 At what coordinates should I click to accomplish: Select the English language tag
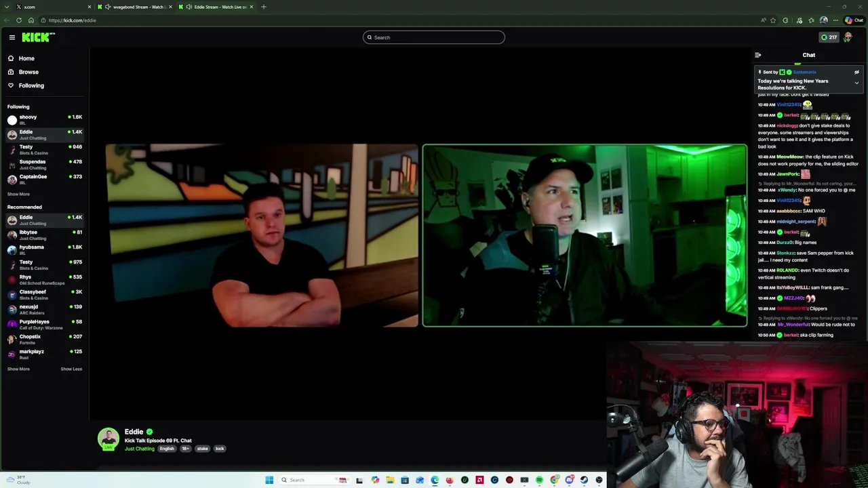tap(167, 449)
